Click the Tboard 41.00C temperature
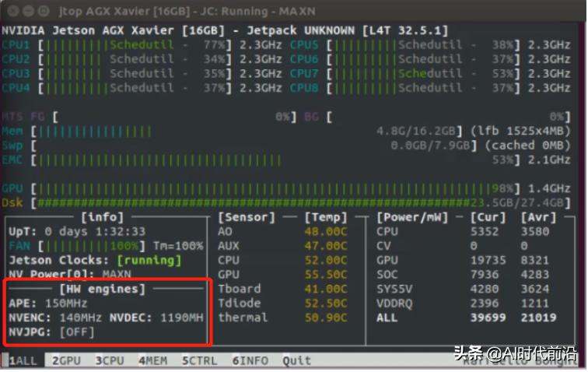 pyautogui.click(x=325, y=289)
